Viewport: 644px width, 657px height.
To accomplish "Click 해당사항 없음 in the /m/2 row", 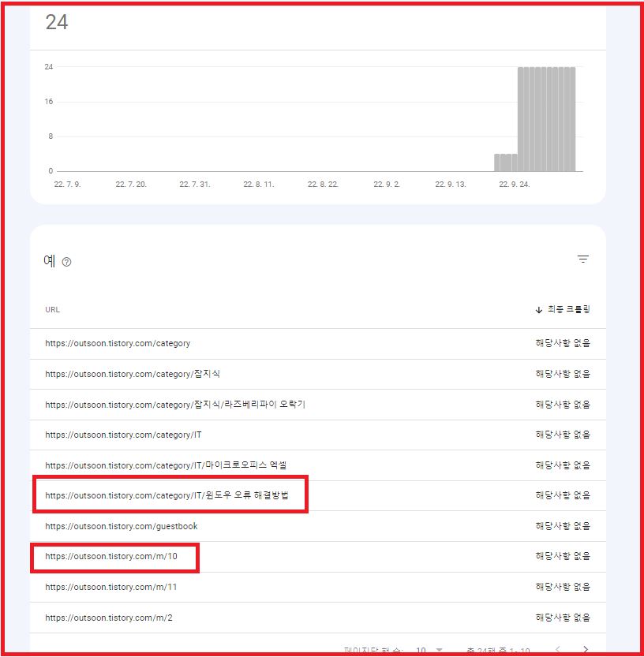I will coord(563,618).
